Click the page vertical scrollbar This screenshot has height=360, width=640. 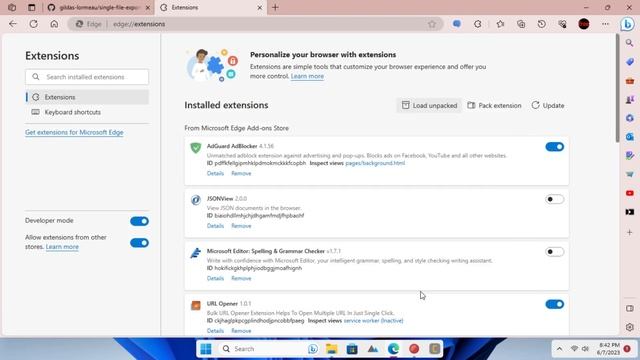click(617, 88)
